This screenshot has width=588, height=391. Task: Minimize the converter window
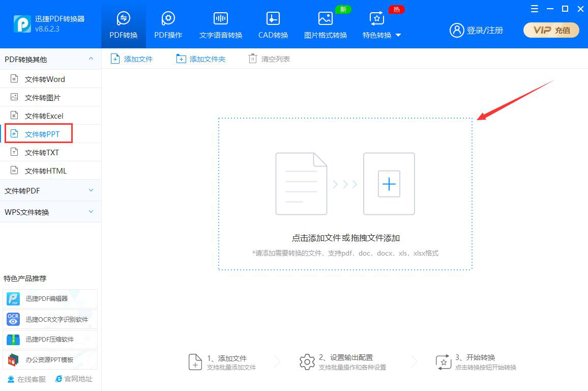point(550,9)
